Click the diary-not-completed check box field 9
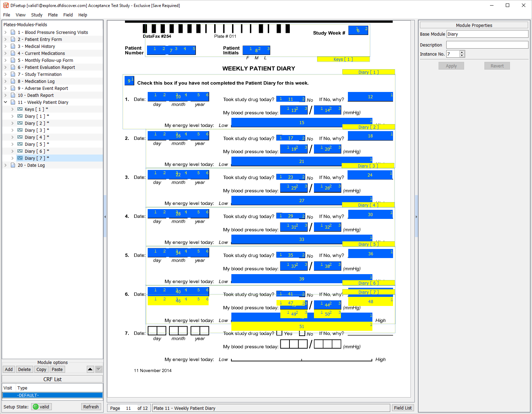The width and height of the screenshot is (532, 414). point(129,81)
